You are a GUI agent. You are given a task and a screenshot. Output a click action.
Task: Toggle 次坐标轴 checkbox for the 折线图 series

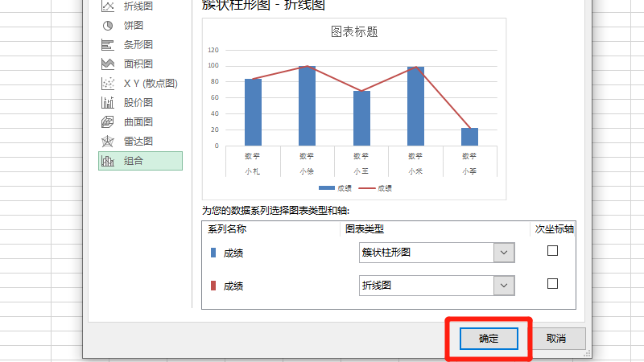coord(552,284)
